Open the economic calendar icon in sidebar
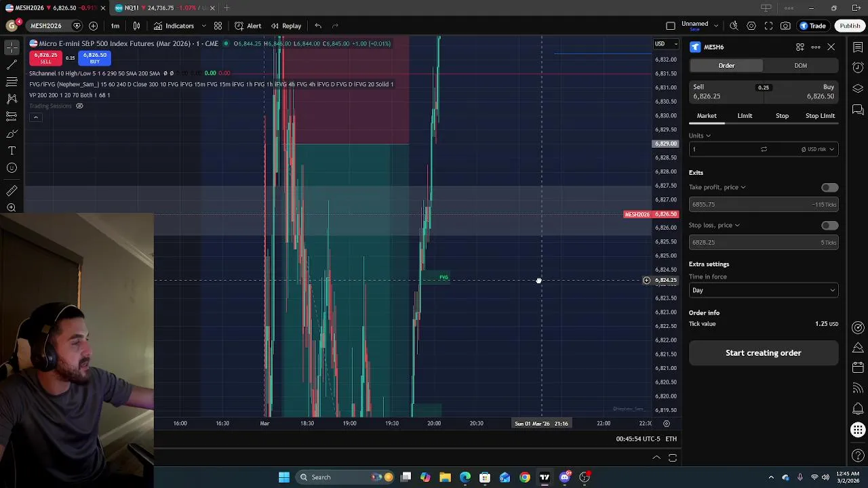Viewport: 868px width, 488px height. [858, 367]
